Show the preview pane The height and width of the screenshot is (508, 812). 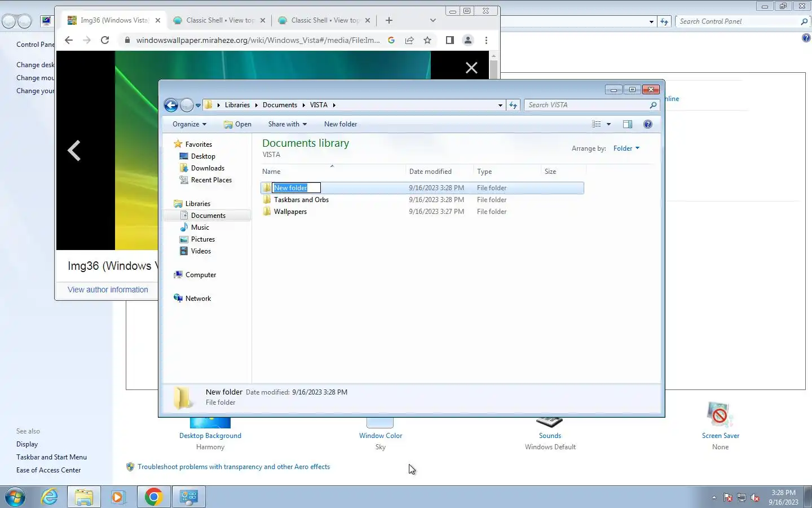tap(628, 124)
